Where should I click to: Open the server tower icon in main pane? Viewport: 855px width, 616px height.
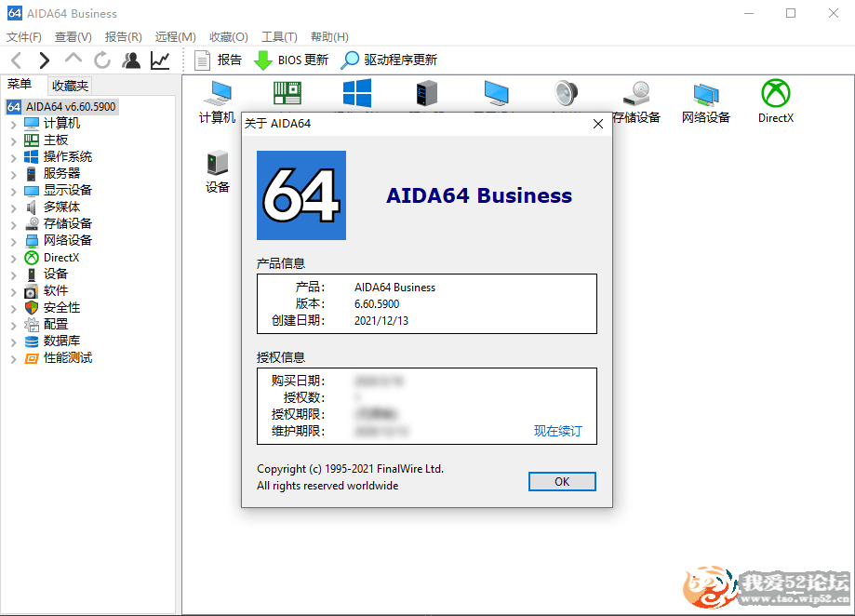pyautogui.click(x=427, y=93)
